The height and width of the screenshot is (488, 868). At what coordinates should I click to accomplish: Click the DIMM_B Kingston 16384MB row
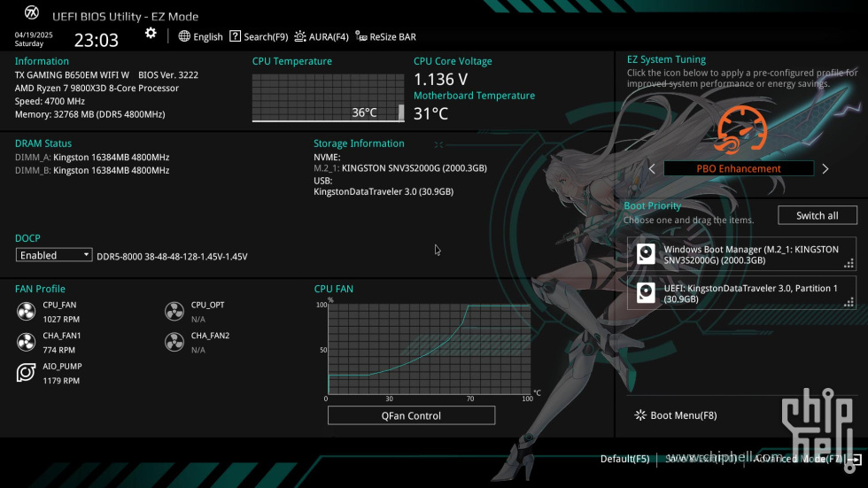point(92,170)
